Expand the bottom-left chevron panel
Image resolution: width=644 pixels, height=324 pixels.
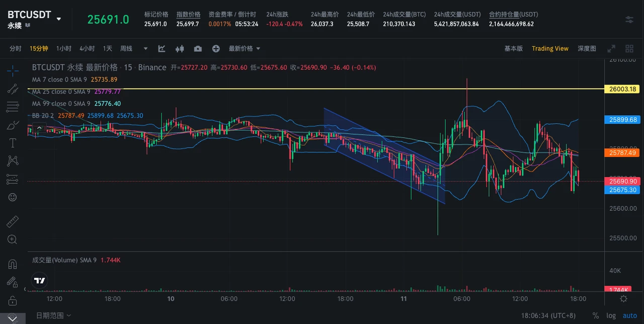(13, 318)
